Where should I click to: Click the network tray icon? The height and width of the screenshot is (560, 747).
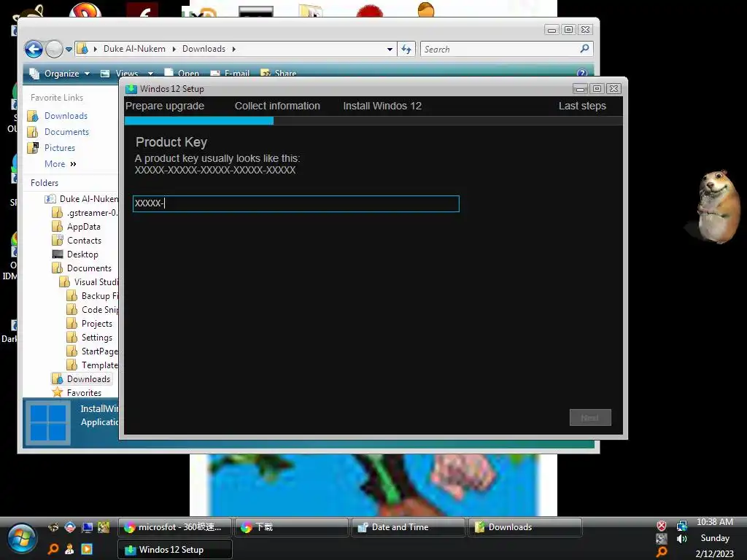(682, 525)
